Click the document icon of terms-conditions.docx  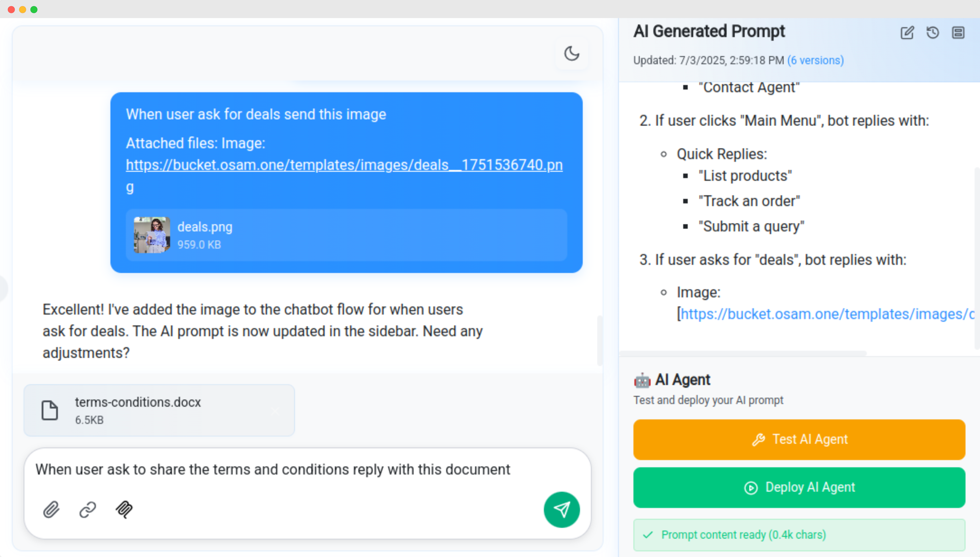click(50, 410)
